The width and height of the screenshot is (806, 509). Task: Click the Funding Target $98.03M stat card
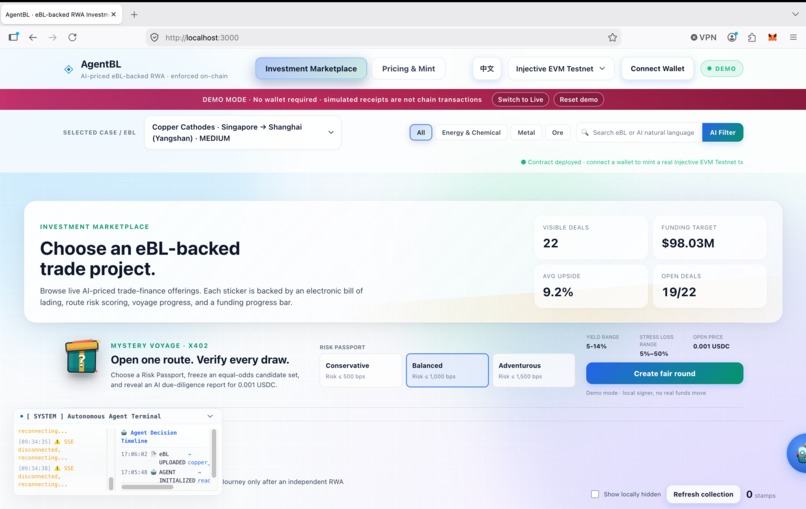(x=709, y=237)
